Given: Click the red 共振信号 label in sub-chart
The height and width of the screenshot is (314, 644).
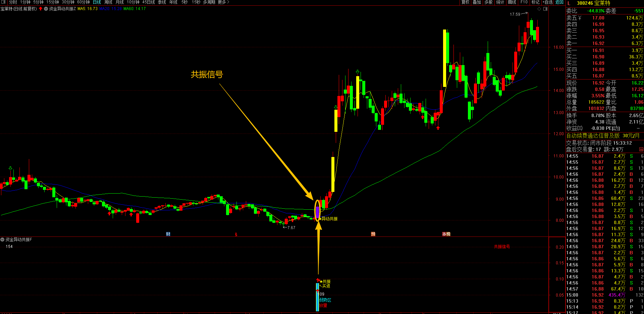Looking at the screenshot, I should click(502, 247).
